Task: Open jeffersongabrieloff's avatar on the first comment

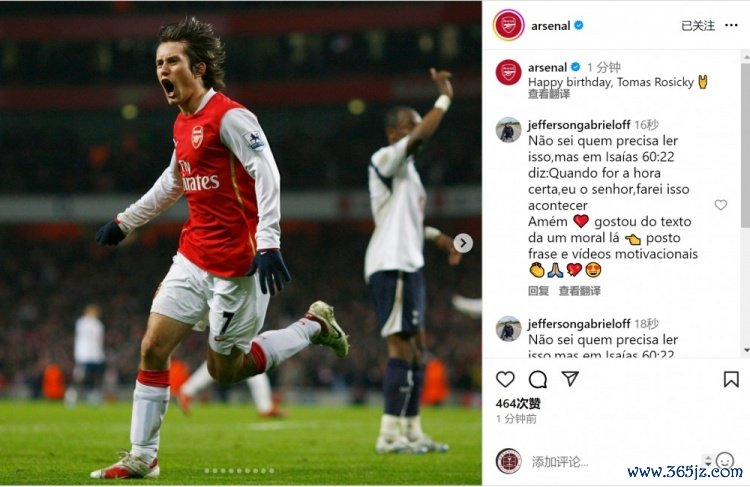Action: tap(508, 130)
